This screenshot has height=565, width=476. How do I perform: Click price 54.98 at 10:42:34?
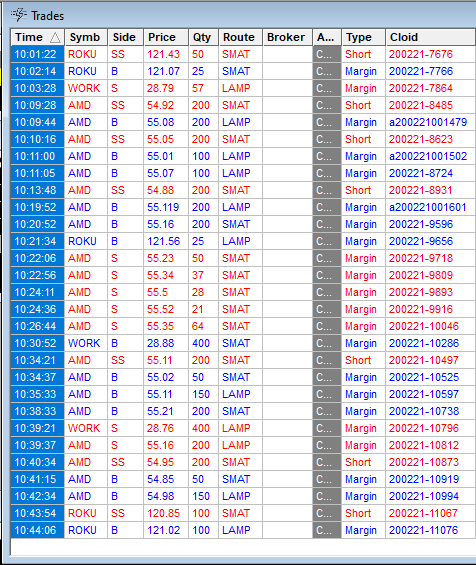tap(160, 496)
